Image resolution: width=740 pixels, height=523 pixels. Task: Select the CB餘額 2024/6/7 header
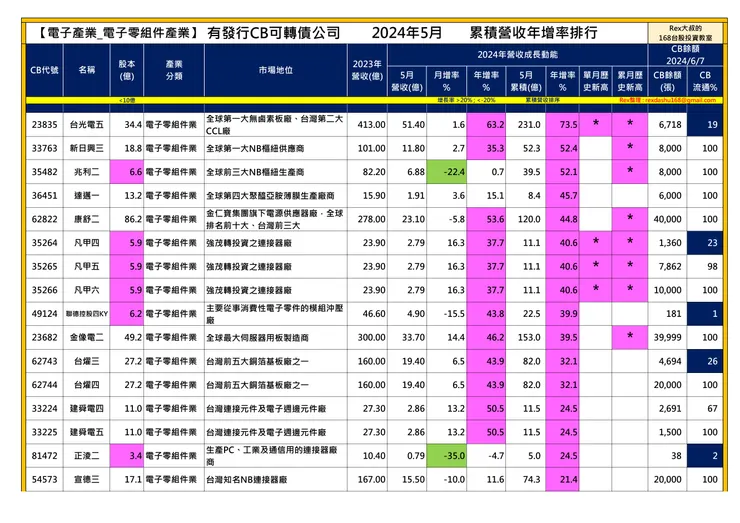[x=685, y=55]
